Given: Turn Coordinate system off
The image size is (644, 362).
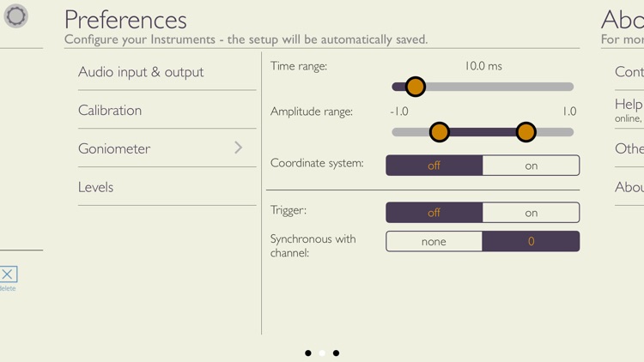Looking at the screenshot, I should click(x=434, y=166).
